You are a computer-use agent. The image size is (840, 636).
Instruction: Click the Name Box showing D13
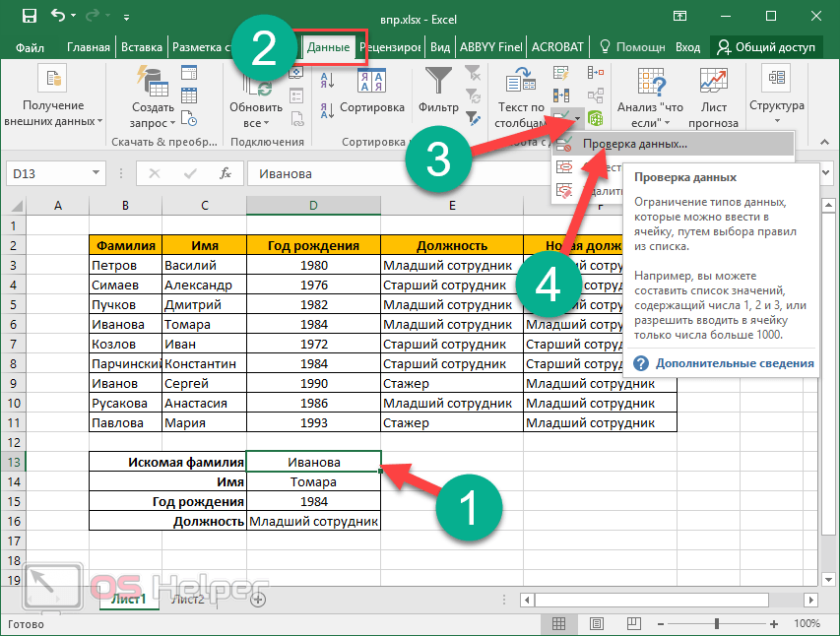tap(49, 173)
